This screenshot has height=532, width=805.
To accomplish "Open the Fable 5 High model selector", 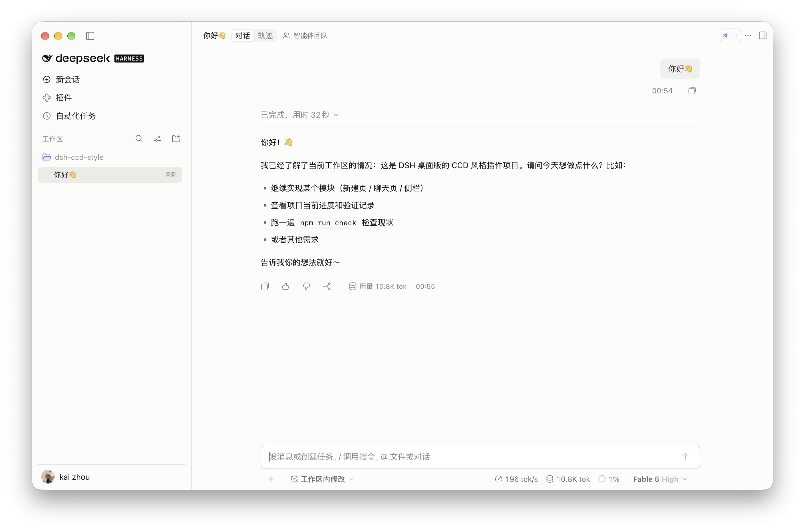I will coord(660,479).
